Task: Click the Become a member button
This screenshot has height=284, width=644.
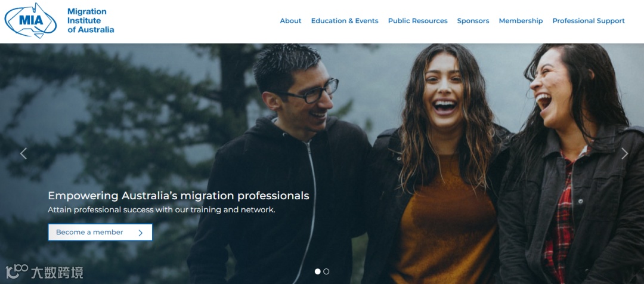Action: (x=100, y=232)
